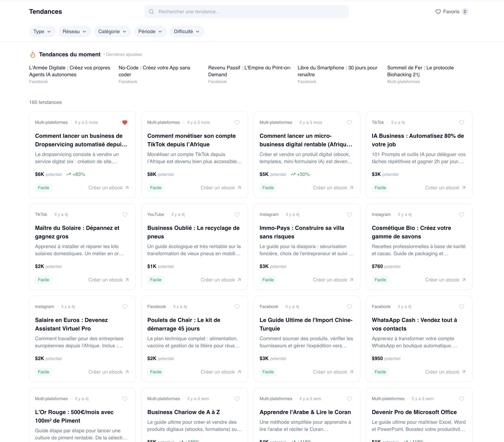The height and width of the screenshot is (442, 504).
Task: Open the Période filter menu
Action: pyautogui.click(x=150, y=31)
